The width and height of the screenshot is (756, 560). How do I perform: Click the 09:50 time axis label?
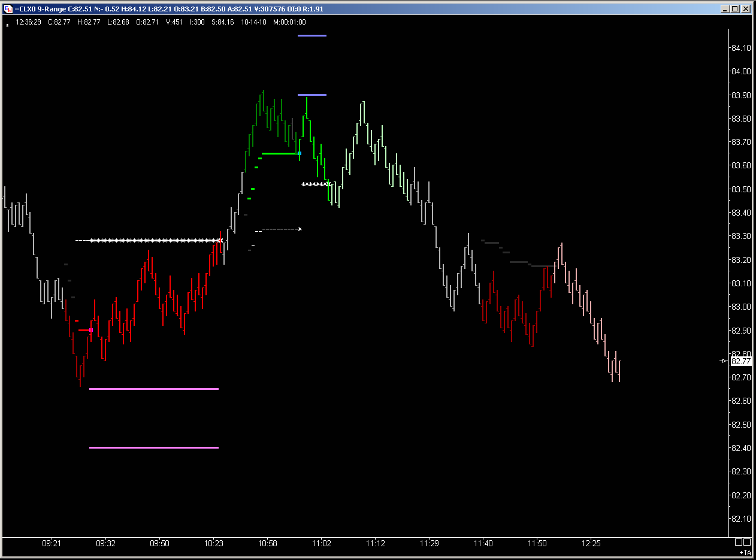159,544
